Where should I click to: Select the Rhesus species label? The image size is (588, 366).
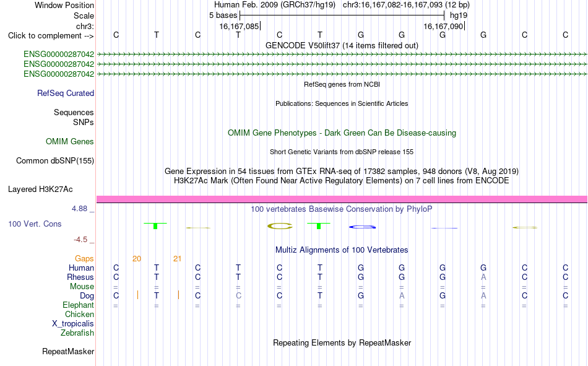tap(80, 277)
